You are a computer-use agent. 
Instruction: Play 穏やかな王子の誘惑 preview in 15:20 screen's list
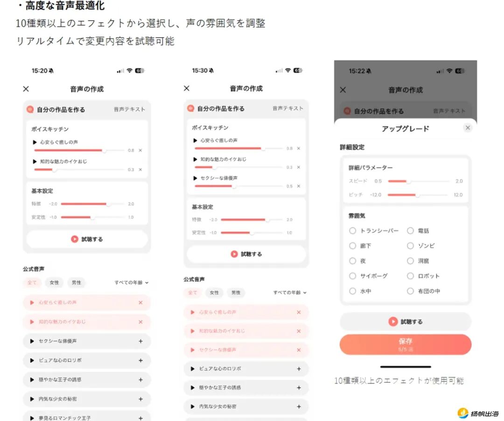pyautogui.click(x=32, y=380)
